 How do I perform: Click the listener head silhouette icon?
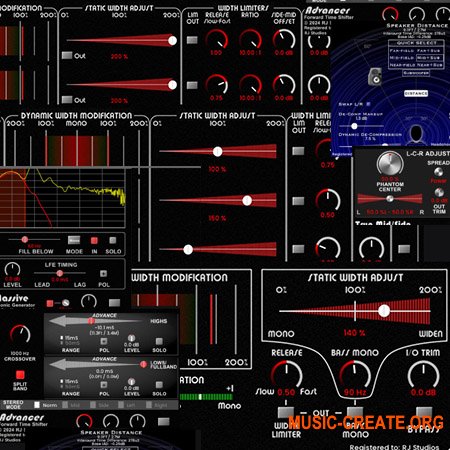click(x=416, y=134)
